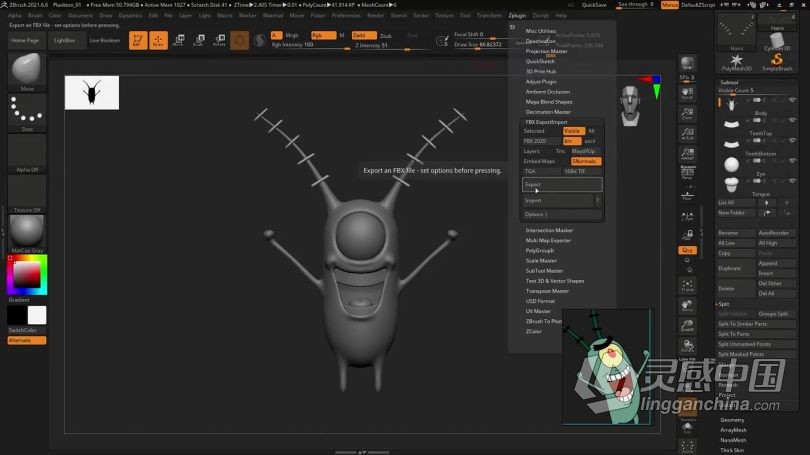Adjust the Rgb Intensity slider
810x455 pixels.
[310, 45]
